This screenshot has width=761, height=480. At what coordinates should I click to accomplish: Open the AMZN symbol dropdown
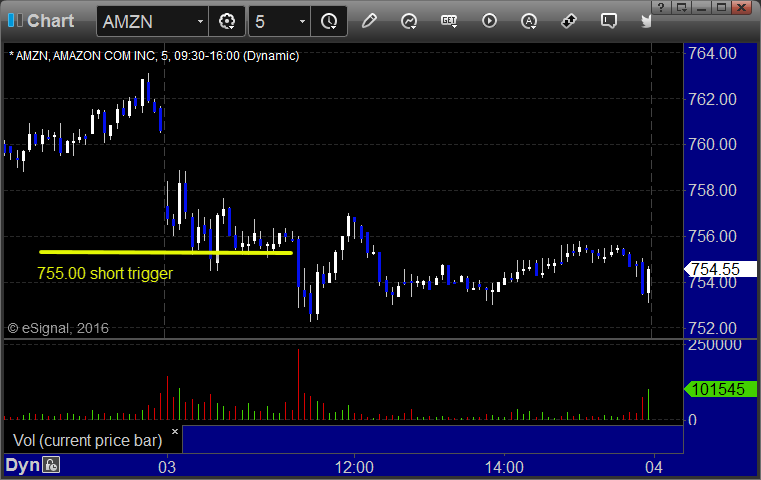pos(200,21)
